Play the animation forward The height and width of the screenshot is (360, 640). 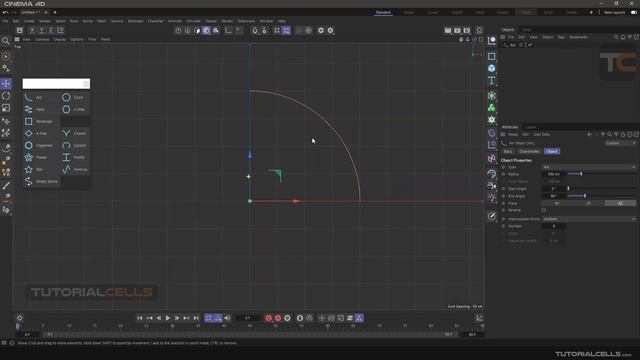coord(168,318)
